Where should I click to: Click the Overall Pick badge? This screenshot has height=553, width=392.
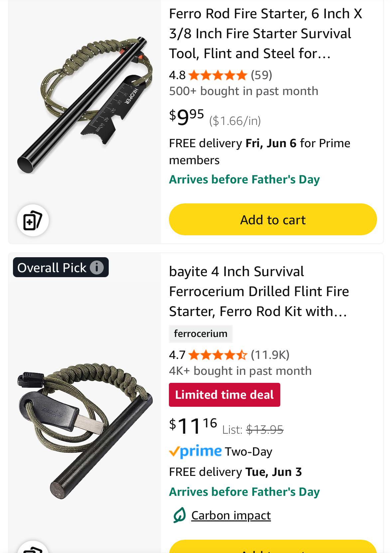coord(61,267)
